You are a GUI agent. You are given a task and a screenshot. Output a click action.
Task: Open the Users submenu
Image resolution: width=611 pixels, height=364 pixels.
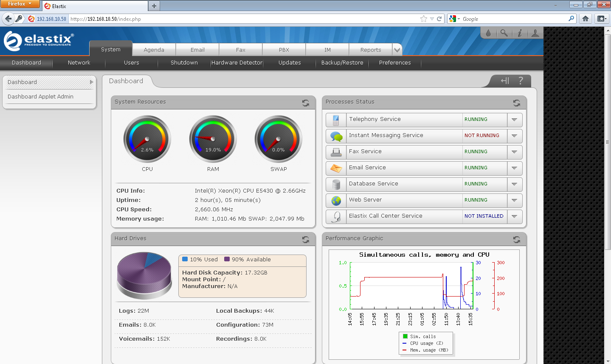(132, 63)
